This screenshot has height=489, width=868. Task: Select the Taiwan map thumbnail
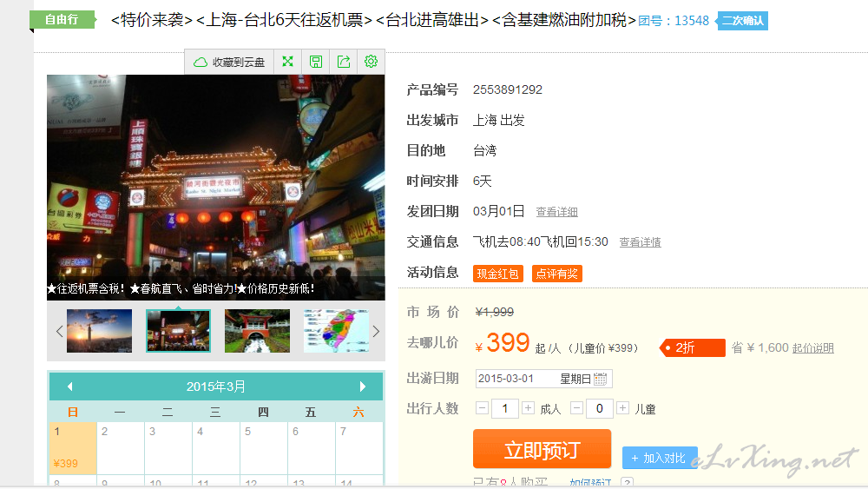337,331
